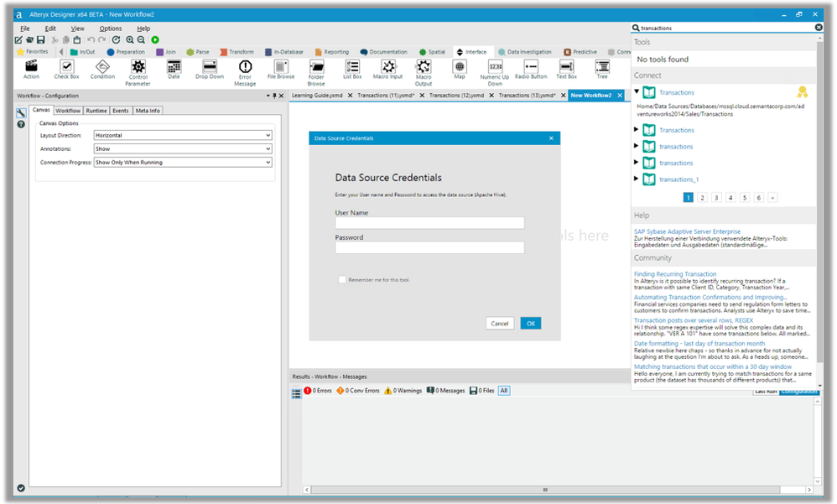
Task: Open the Favorites tool category
Action: [32, 52]
